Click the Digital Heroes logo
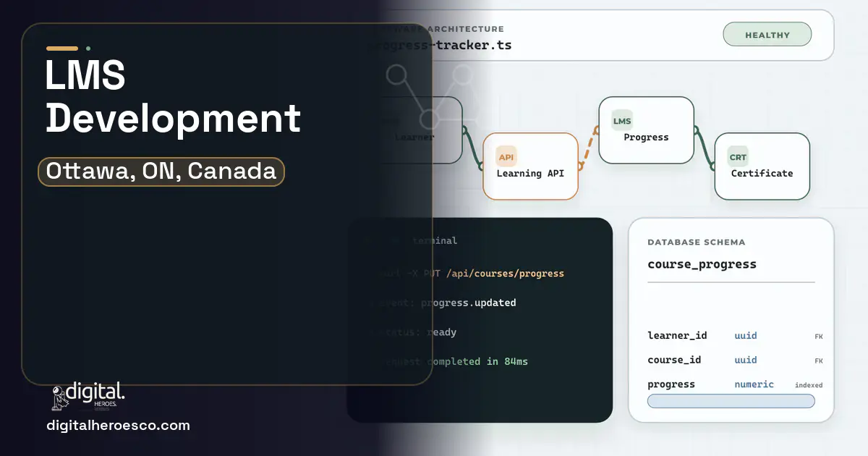The width and height of the screenshot is (868, 456). (x=88, y=396)
